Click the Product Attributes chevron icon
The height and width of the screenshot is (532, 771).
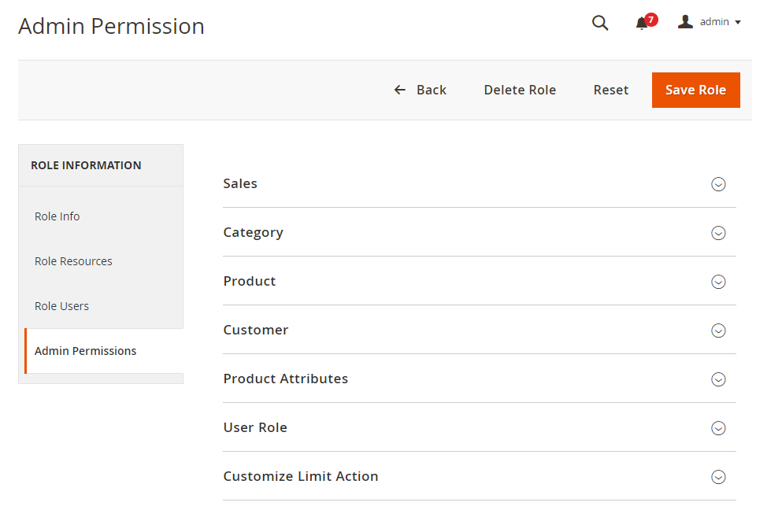[717, 379]
